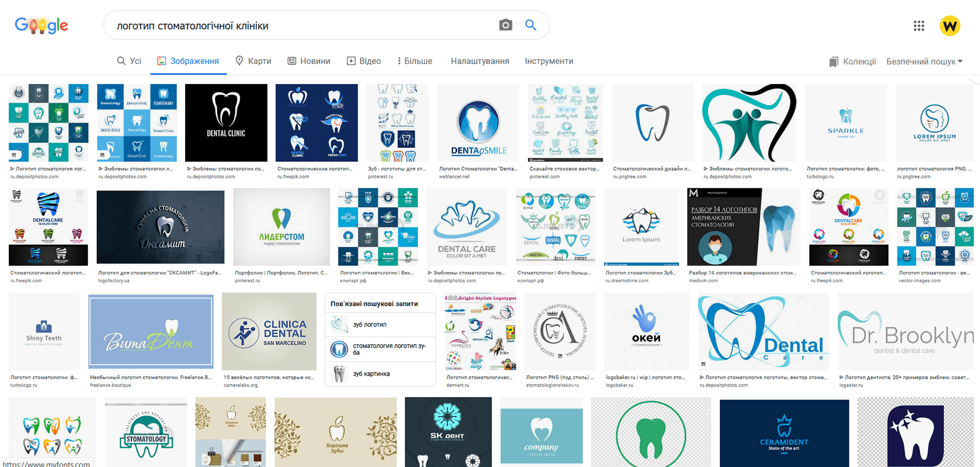The image size is (980, 467).
Task: Click the Google logo
Action: pyautogui.click(x=41, y=25)
